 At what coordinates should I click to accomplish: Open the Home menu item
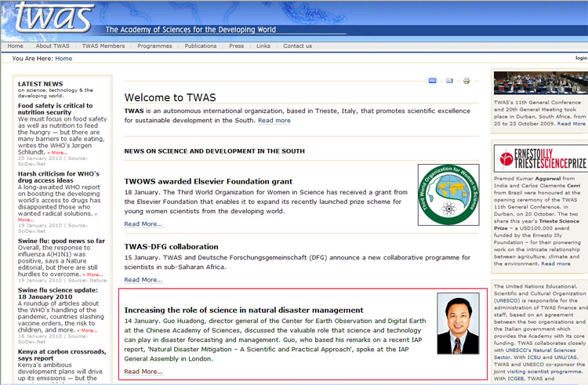16,45
